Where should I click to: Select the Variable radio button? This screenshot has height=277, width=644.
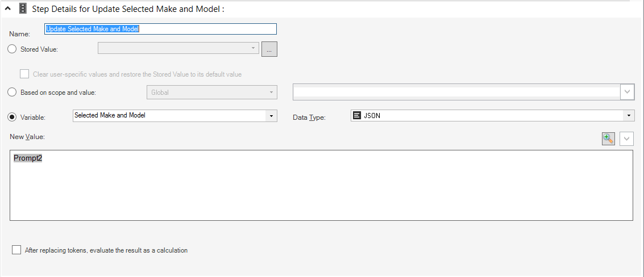click(x=13, y=117)
